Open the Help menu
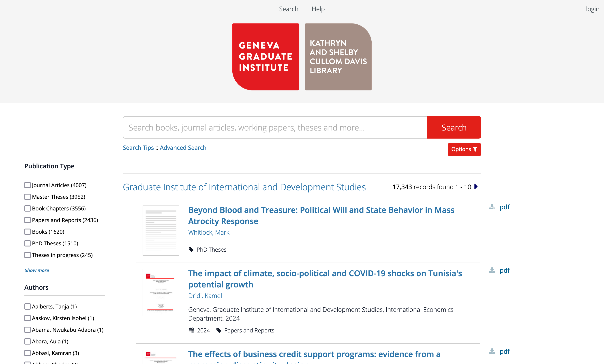The height and width of the screenshot is (364, 604). pos(318,9)
